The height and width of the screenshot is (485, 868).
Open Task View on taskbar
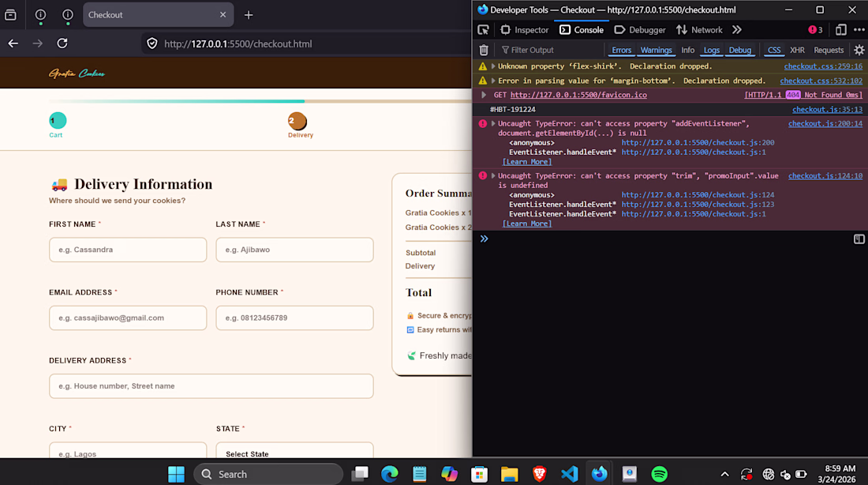pyautogui.click(x=360, y=474)
